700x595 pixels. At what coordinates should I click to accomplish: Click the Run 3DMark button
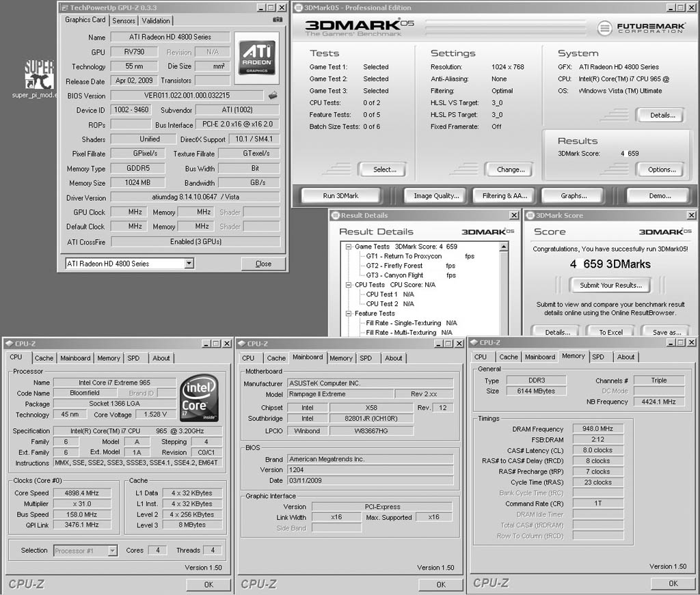(340, 195)
